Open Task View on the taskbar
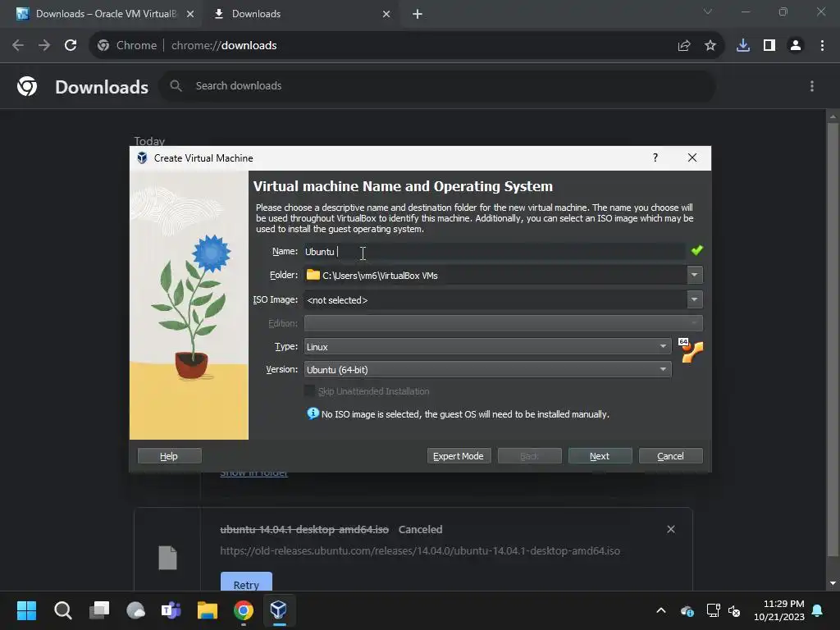 click(99, 610)
